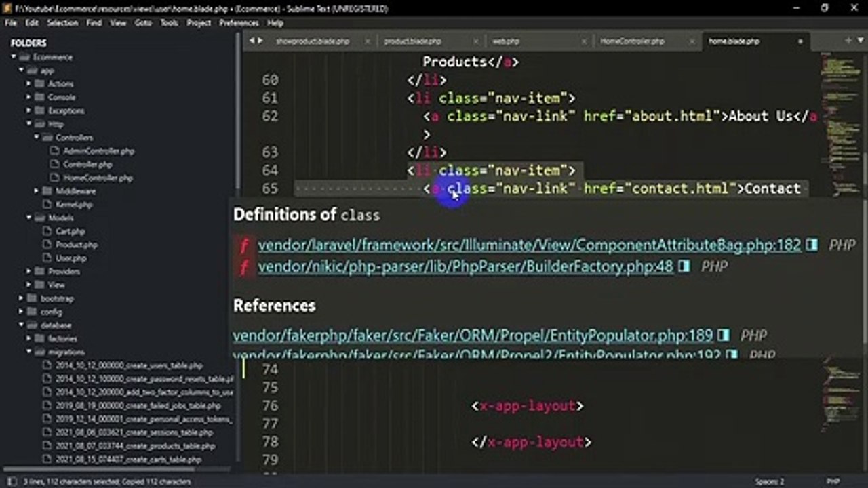Open BuilderFactory.php:48 definition link
This screenshot has height=488, width=868.
pos(466,267)
